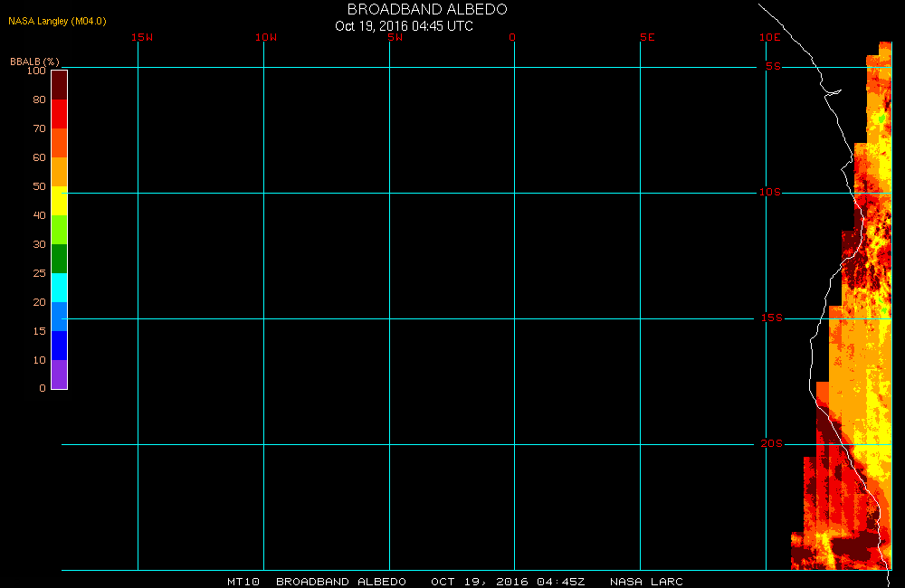This screenshot has width=905, height=588.
Task: Select the red 70-80 color band
Action: click(60, 114)
